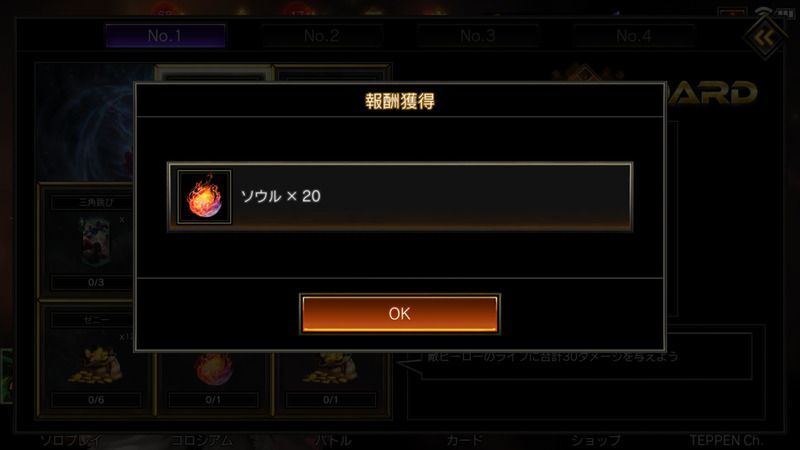Toggle checkbox beside the 30ダメージ mission text
800x450 pixels.
coord(415,357)
